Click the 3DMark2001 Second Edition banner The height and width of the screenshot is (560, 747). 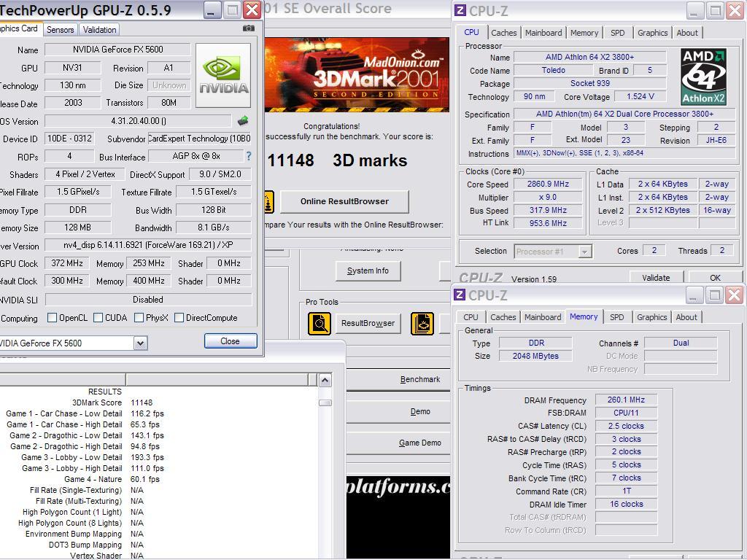coord(356,75)
